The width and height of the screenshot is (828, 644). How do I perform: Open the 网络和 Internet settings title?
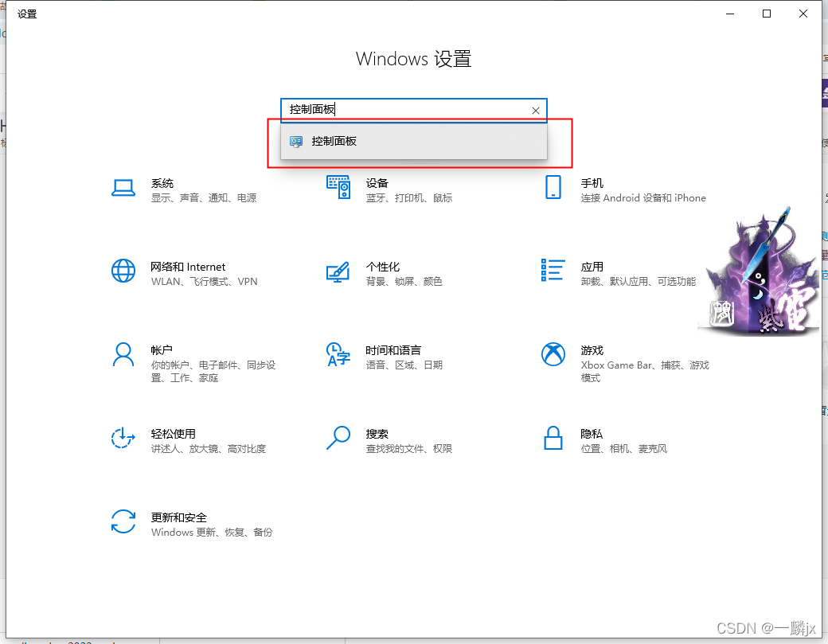click(x=188, y=267)
